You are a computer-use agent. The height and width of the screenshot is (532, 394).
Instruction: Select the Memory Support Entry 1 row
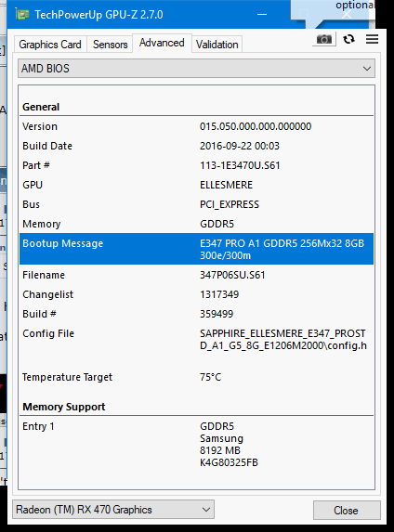coord(196,444)
